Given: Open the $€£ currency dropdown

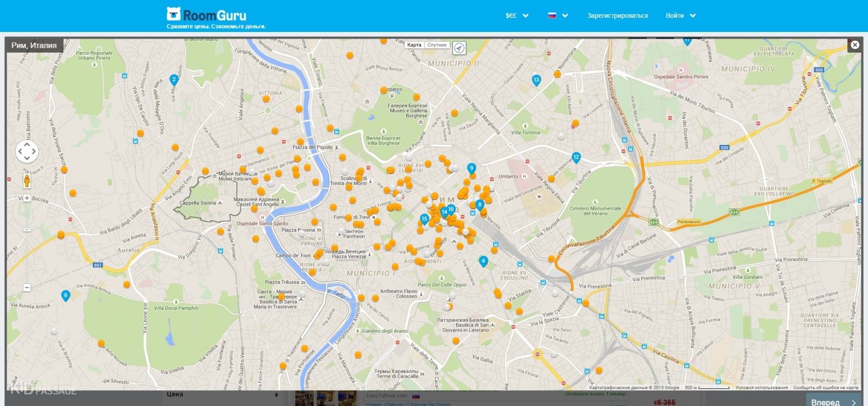Looking at the screenshot, I should pos(516,16).
